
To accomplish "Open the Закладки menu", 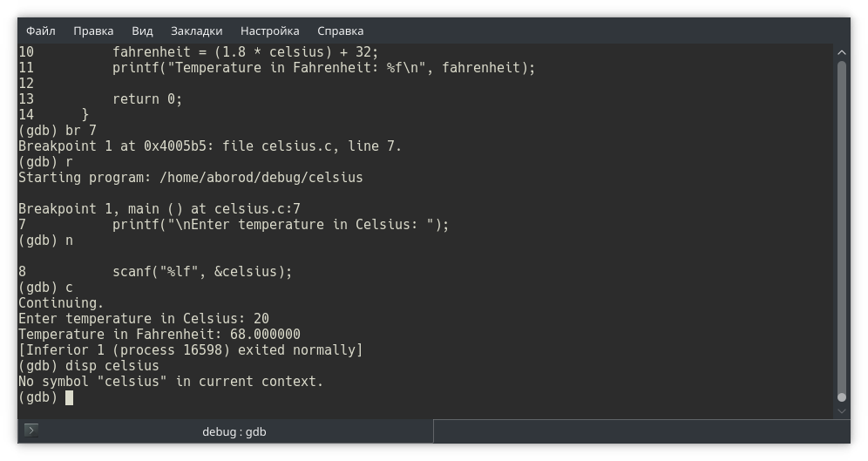I will (x=196, y=31).
